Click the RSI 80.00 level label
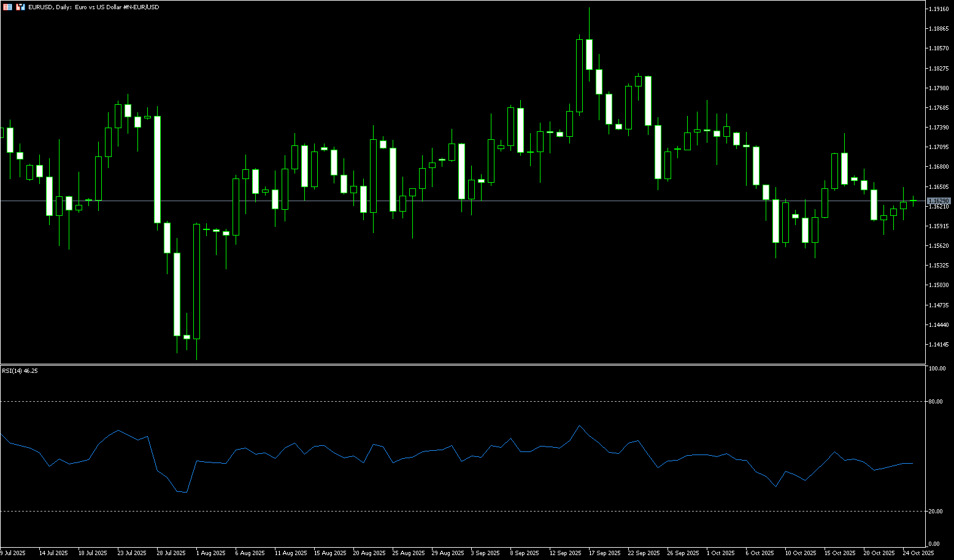This screenshot has height=560, width=954. pos(936,402)
